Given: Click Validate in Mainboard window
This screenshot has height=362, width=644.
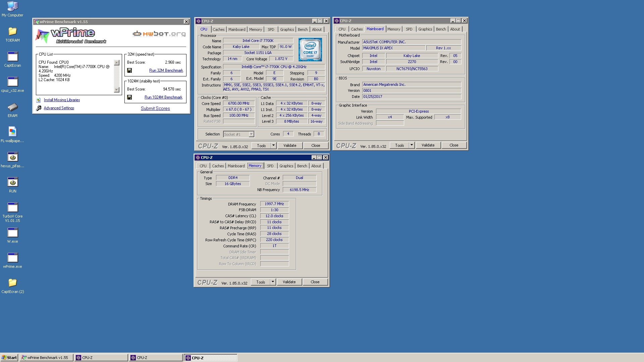Looking at the screenshot, I should point(428,145).
